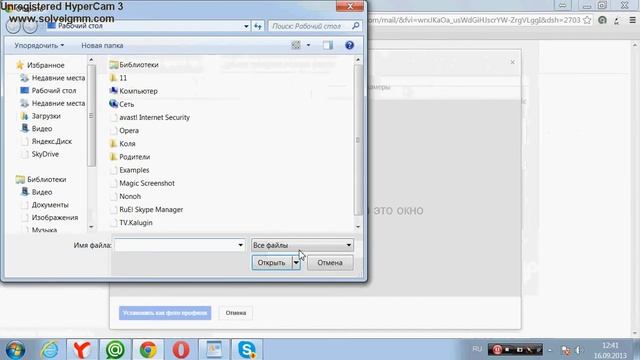
Task: Select Библиотеки in file list
Action: pos(138,64)
